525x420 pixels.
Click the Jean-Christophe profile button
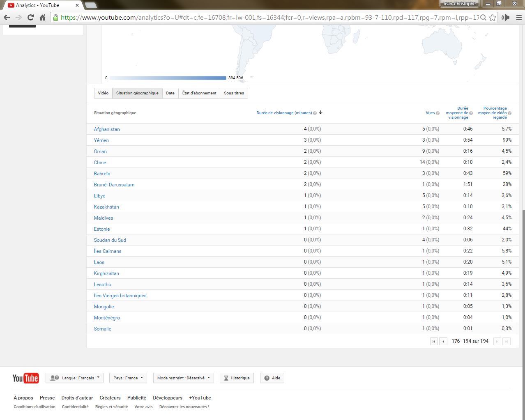click(x=459, y=4)
